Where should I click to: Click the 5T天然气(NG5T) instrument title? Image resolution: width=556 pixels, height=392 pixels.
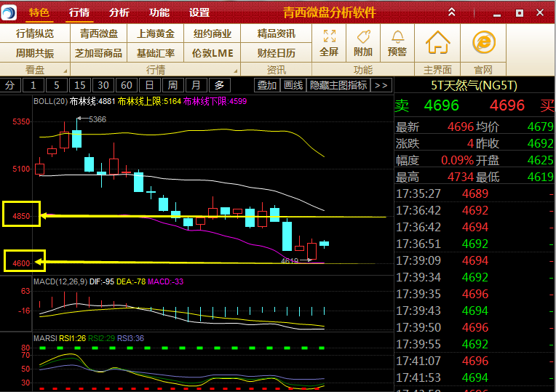pos(474,85)
